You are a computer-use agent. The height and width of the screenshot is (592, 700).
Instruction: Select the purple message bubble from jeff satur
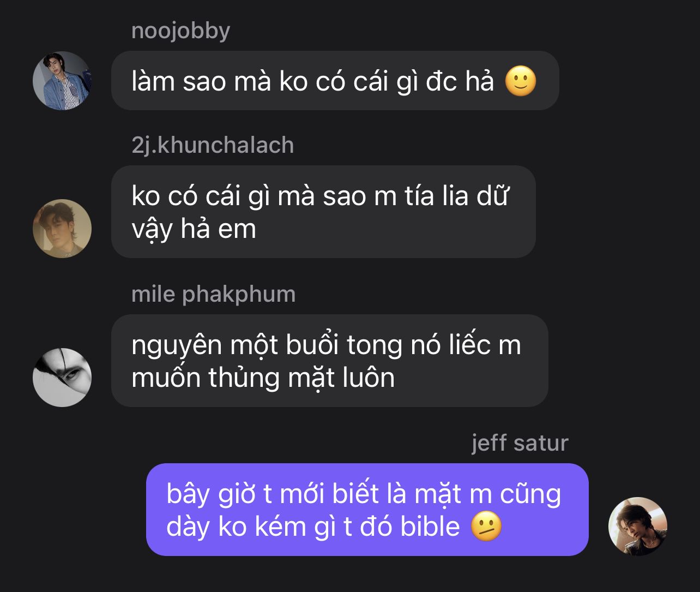click(x=367, y=510)
